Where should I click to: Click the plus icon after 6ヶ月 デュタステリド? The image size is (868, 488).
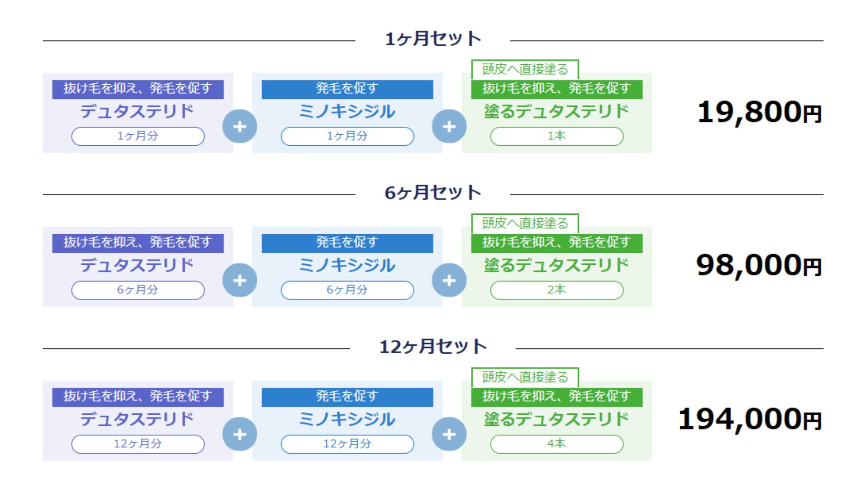240,280
